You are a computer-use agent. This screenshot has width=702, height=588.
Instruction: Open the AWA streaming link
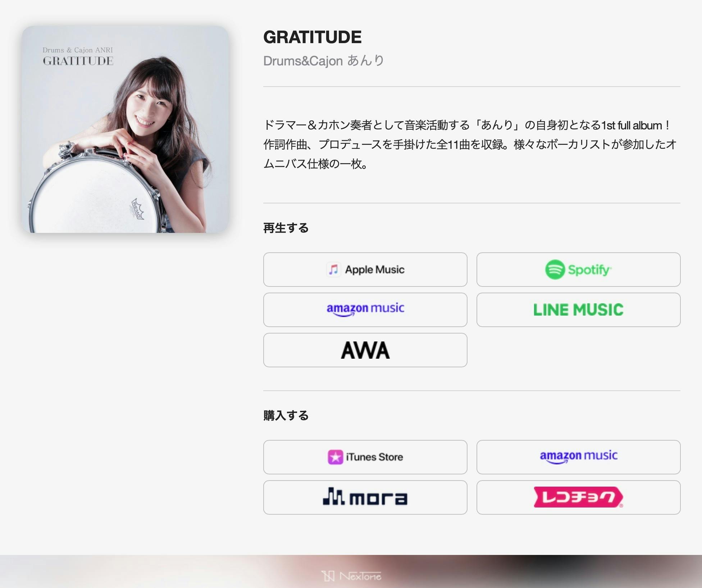[365, 350]
